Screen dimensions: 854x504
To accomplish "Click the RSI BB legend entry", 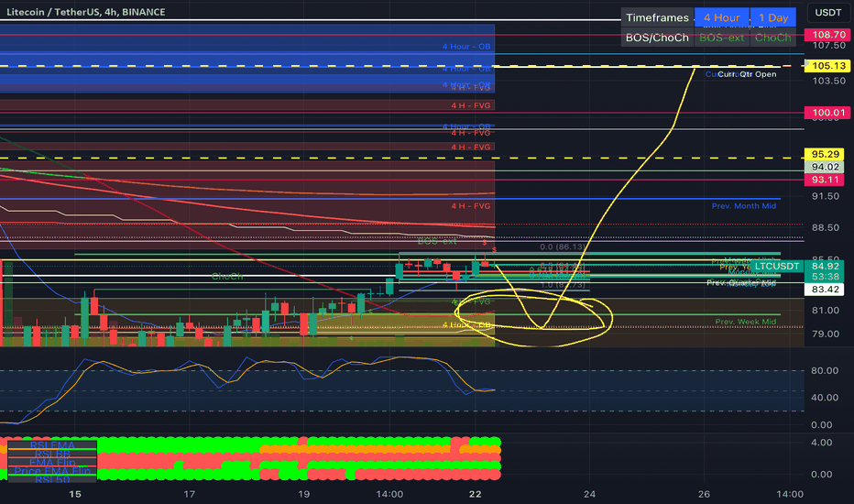I will [x=52, y=454].
